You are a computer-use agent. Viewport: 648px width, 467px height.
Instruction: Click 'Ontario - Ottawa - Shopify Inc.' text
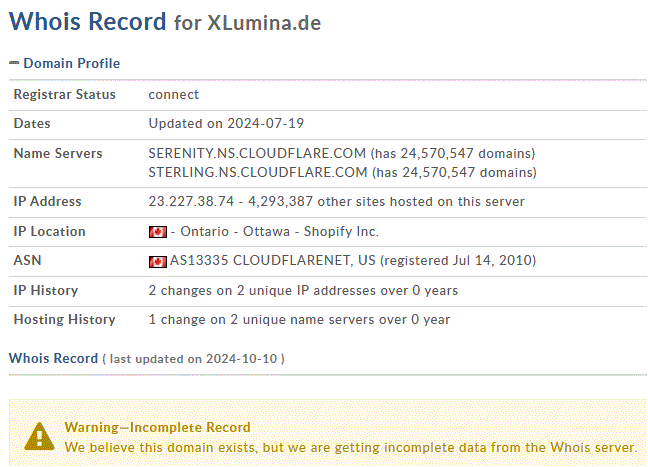279,231
